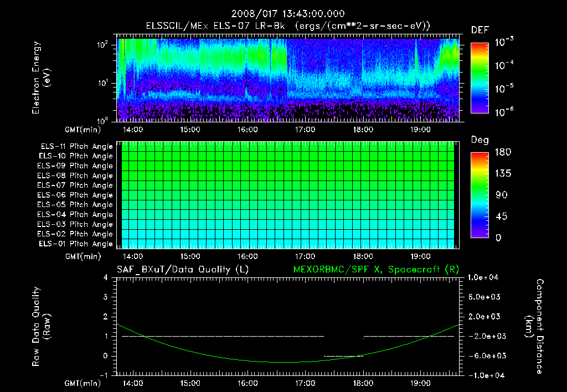The image size is (567, 392).
Task: Click the SAF_BXuT/Data Quality (L) label
Action: 183,270
